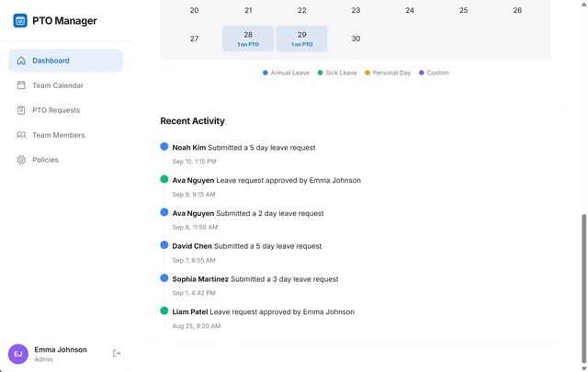Click calendar day 24
The height and width of the screenshot is (372, 588).
(410, 10)
